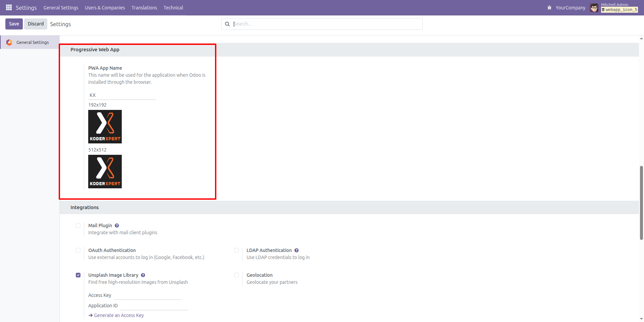Screen dimensions: 644x322
Task: Click the Geolocate your partners description
Action: [x=272, y=282]
